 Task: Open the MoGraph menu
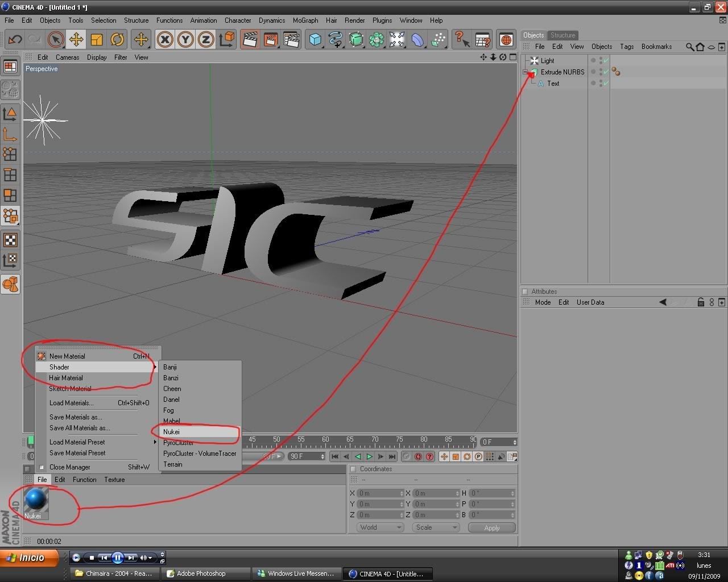[x=305, y=20]
